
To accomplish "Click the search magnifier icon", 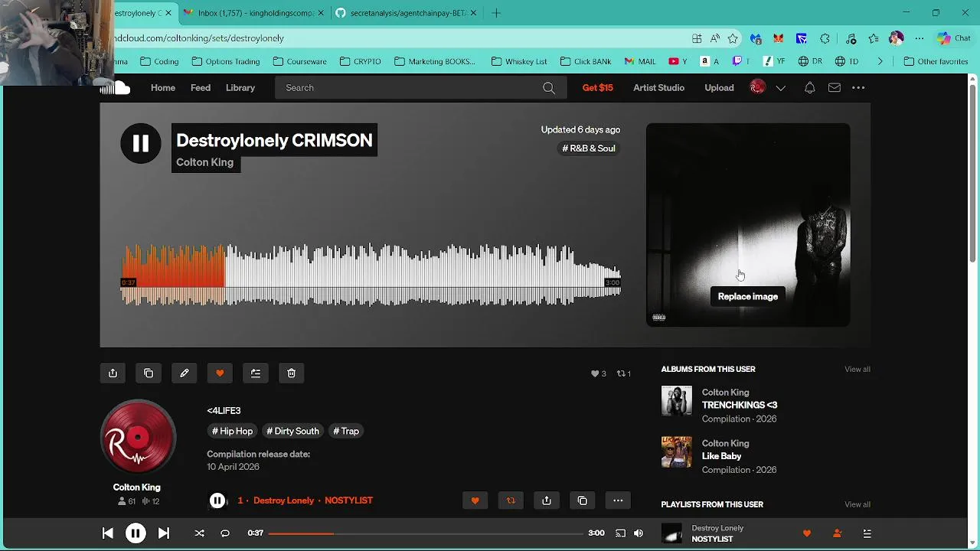I will [x=549, y=88].
